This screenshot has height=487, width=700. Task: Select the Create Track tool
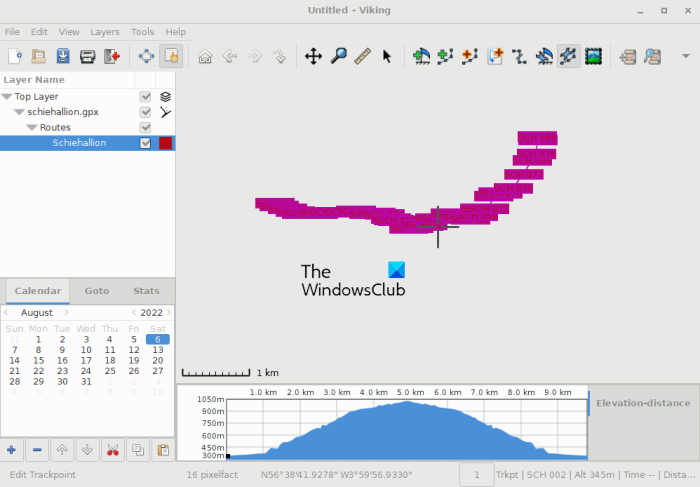(x=445, y=57)
